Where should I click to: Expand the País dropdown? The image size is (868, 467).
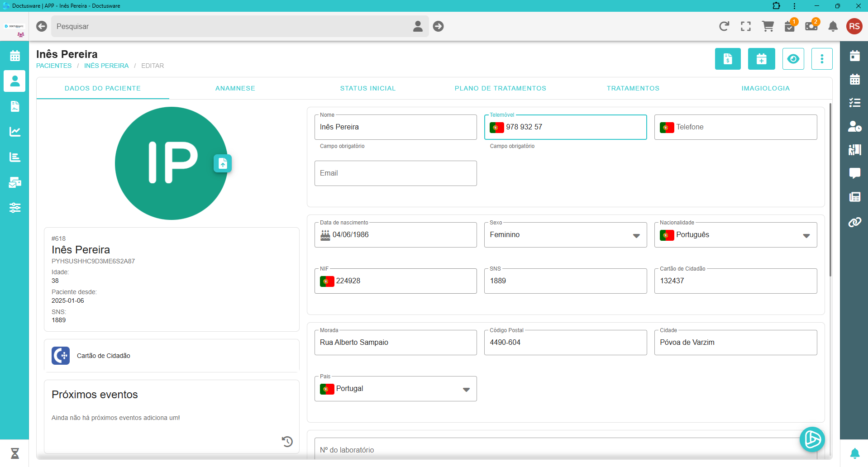click(466, 389)
